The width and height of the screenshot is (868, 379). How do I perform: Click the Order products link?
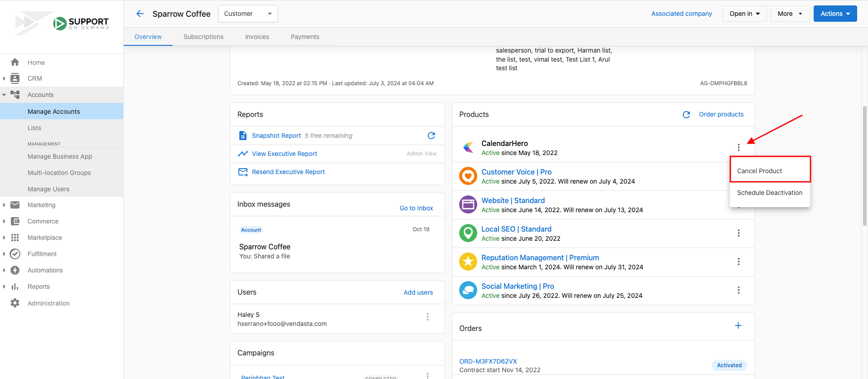[x=721, y=114]
